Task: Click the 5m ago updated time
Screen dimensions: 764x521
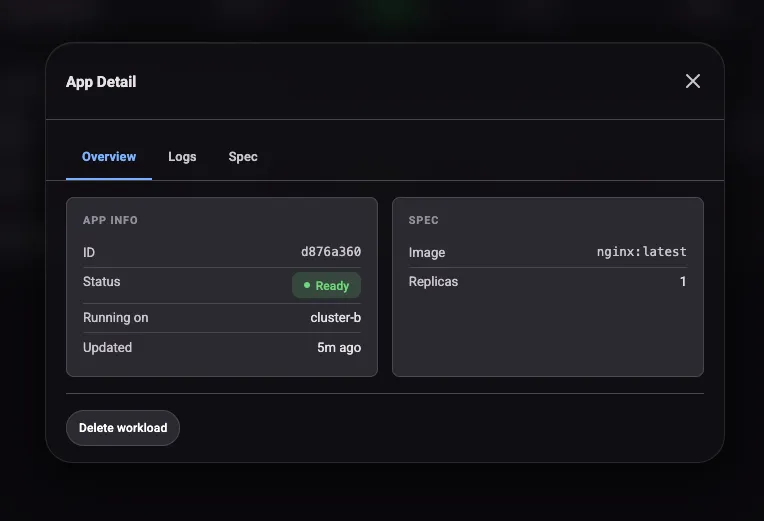Action: [339, 348]
